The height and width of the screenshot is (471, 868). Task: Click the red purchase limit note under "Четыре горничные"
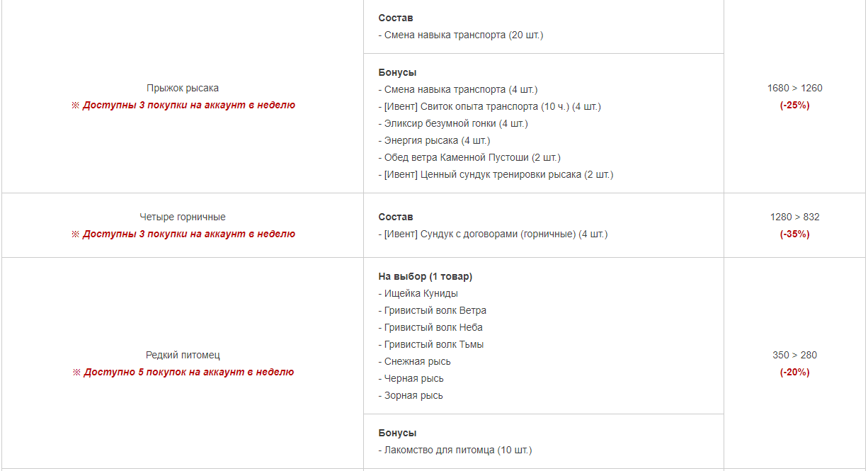point(183,234)
